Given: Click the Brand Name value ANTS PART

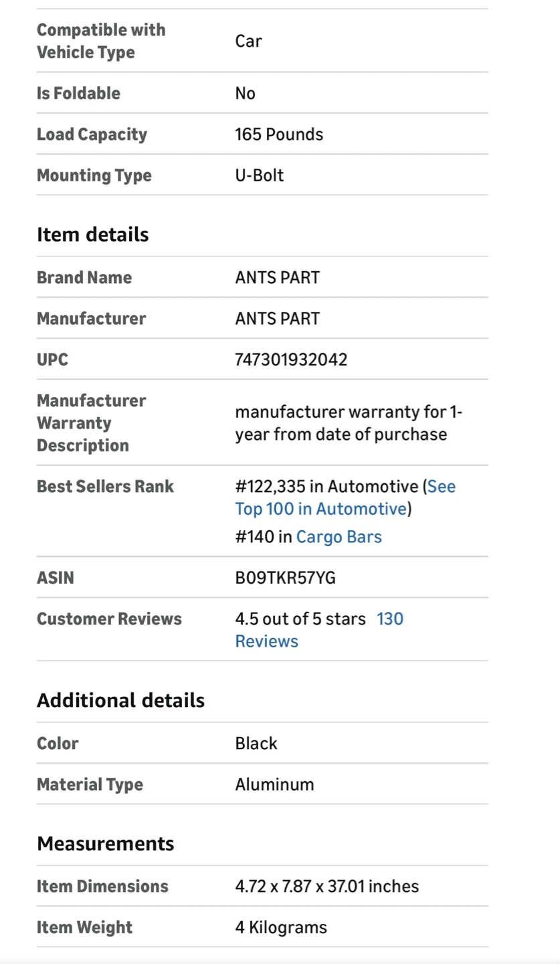Looking at the screenshot, I should point(277,278).
